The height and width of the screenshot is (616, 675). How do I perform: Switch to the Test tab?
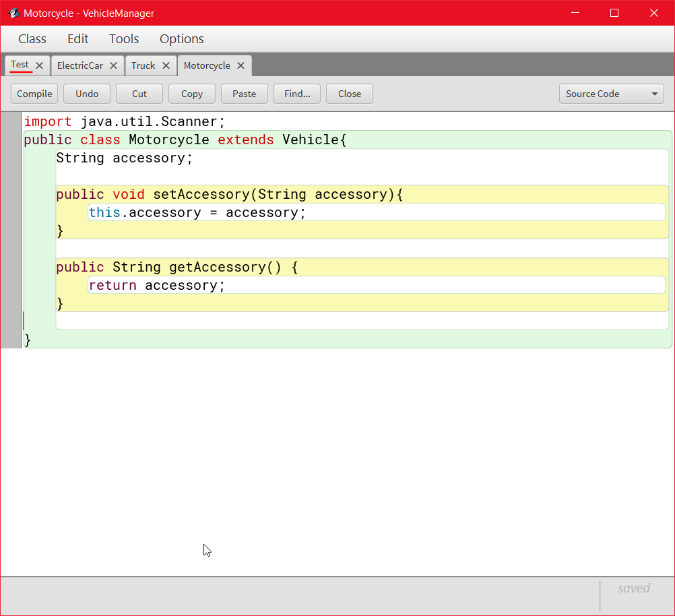[x=20, y=65]
